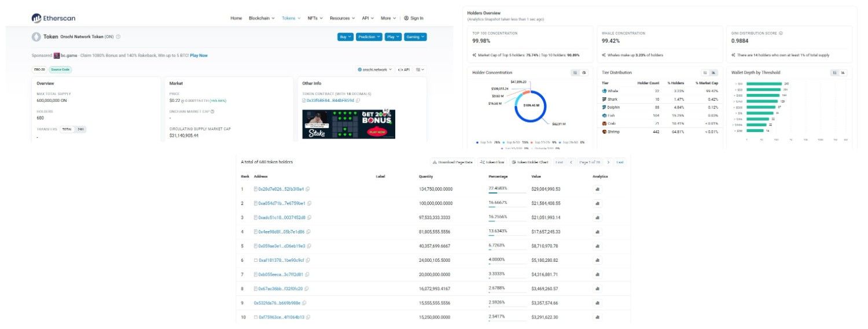This screenshot has width=868, height=329.
Task: Open the Token Holder Chart
Action: (529, 162)
